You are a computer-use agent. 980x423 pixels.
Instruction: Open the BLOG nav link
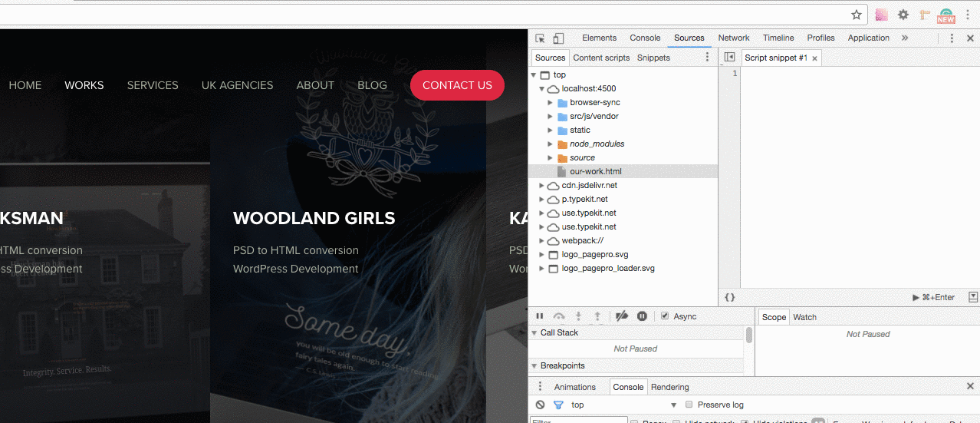(x=372, y=85)
